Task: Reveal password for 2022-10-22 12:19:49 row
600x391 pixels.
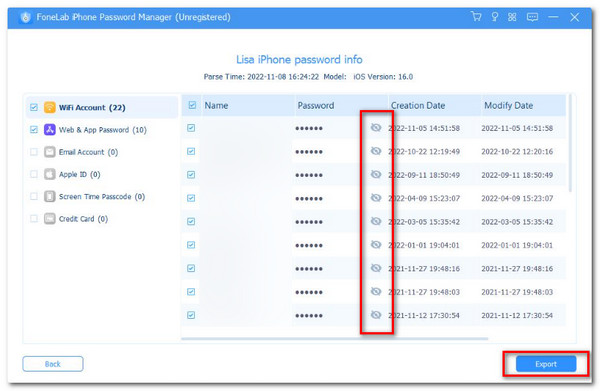Action: pos(376,151)
